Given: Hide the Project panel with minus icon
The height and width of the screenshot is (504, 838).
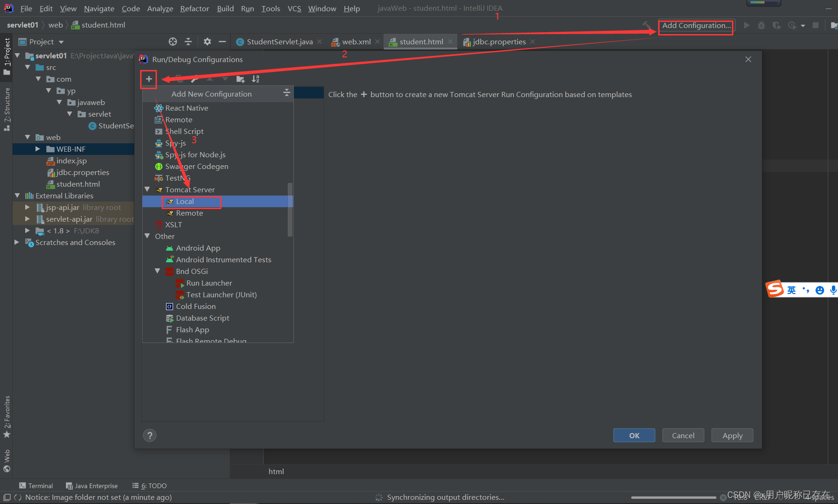Looking at the screenshot, I should click(x=222, y=42).
